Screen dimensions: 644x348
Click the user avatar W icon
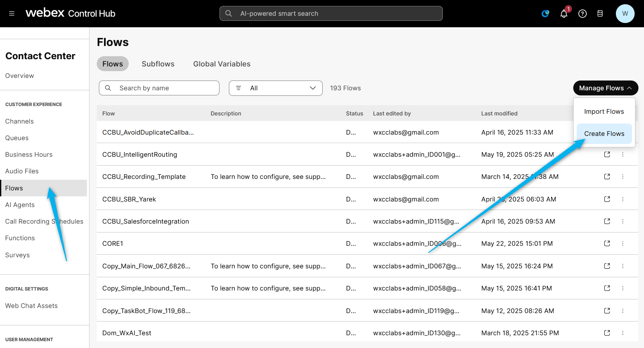click(x=625, y=14)
